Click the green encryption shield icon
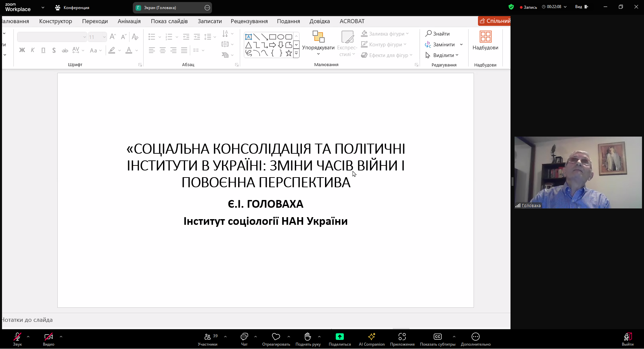The height and width of the screenshot is (349, 644). click(x=511, y=7)
